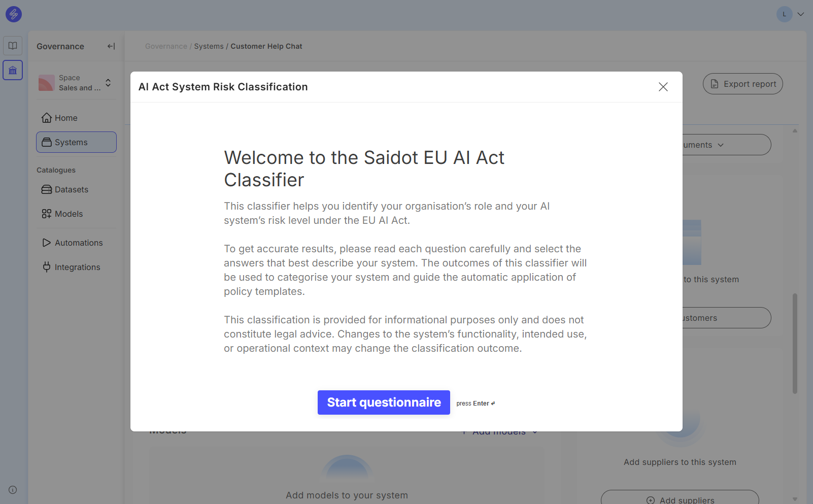Click Export report button
Viewport: 813px width, 504px height.
[x=742, y=84]
